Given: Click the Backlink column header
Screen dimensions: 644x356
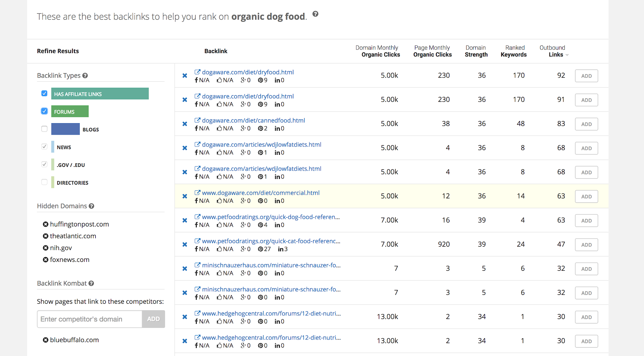Looking at the screenshot, I should [x=216, y=51].
